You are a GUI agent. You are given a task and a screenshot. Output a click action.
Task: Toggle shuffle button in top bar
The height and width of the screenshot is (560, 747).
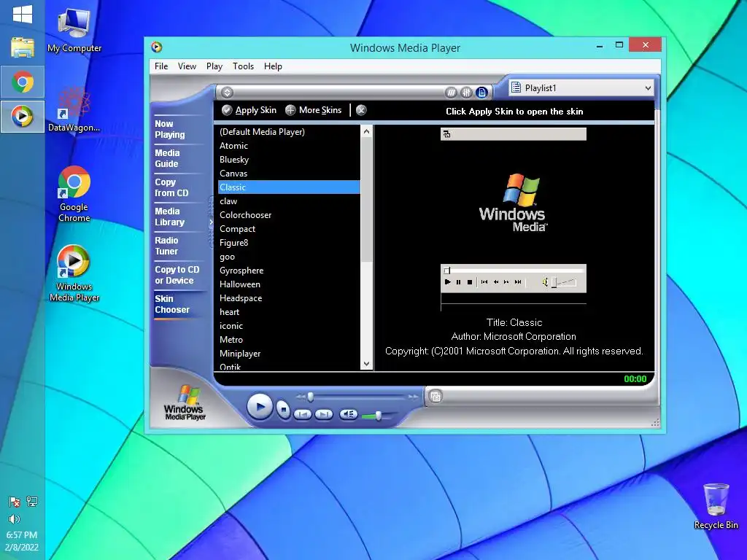point(451,93)
